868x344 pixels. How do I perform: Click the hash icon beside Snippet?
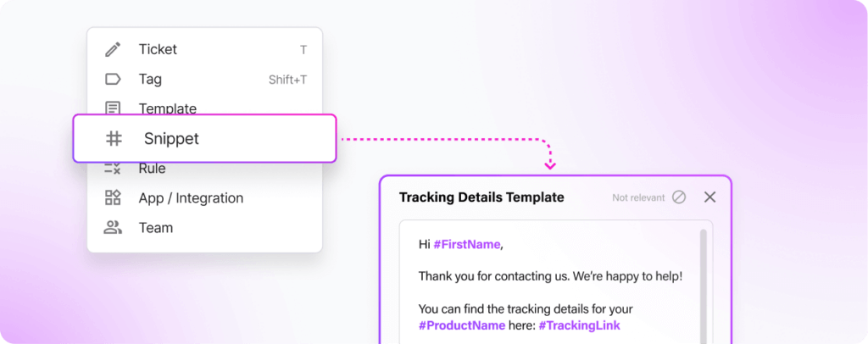(114, 138)
